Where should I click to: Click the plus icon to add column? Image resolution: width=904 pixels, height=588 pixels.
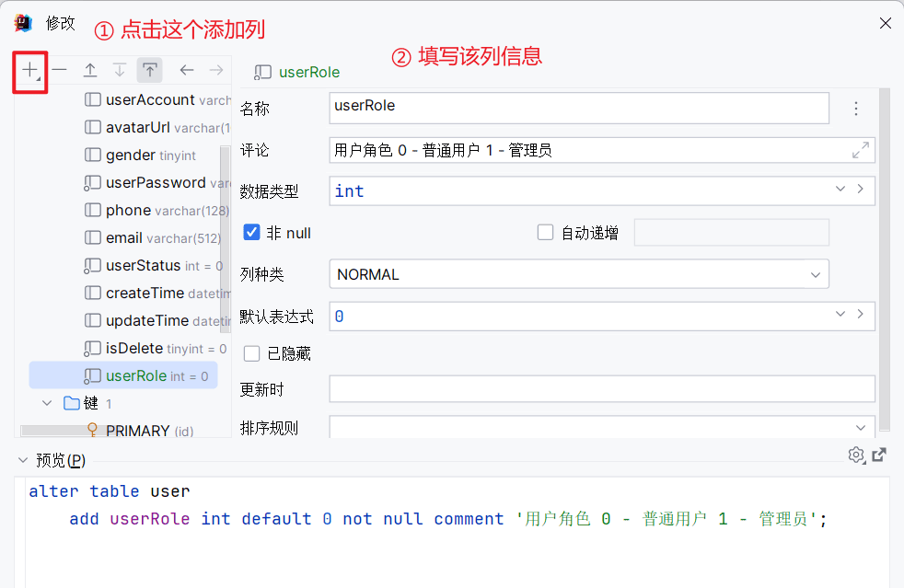click(x=30, y=71)
